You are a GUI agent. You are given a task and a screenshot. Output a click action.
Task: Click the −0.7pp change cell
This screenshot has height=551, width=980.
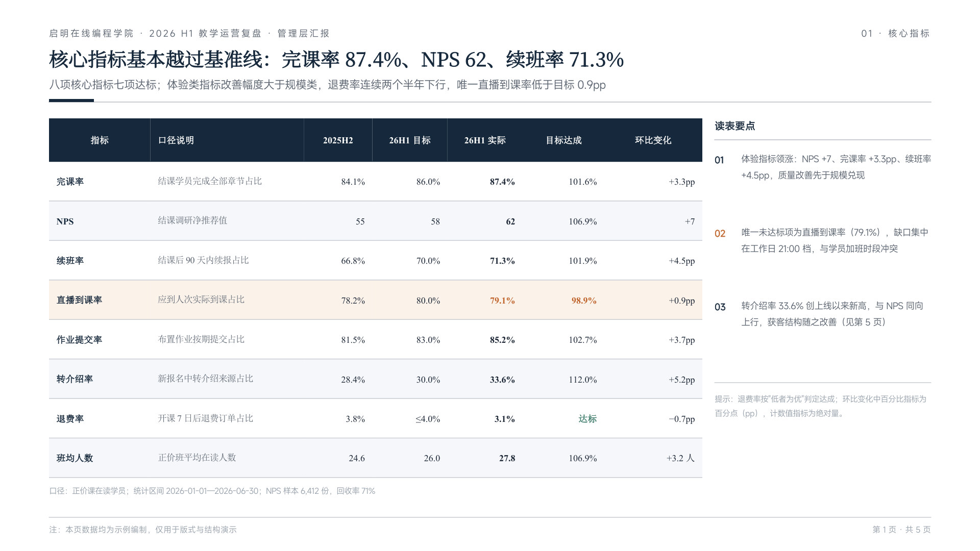tap(682, 419)
